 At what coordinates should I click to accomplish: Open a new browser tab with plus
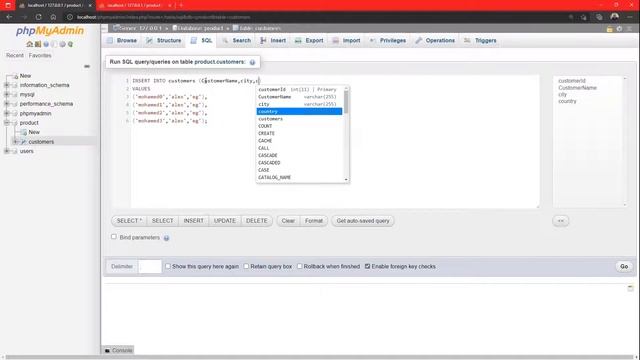[x=181, y=5]
